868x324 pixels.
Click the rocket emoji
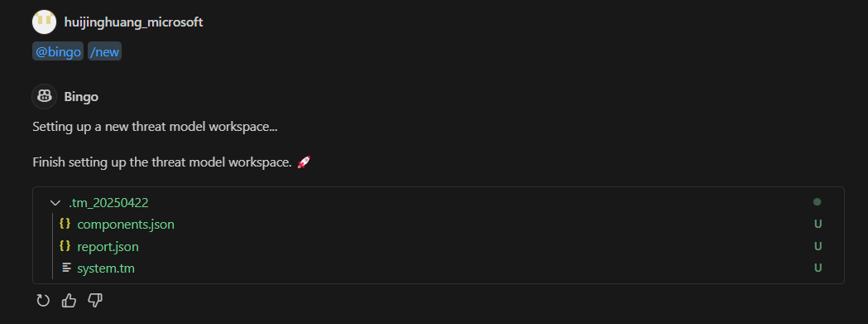point(304,162)
